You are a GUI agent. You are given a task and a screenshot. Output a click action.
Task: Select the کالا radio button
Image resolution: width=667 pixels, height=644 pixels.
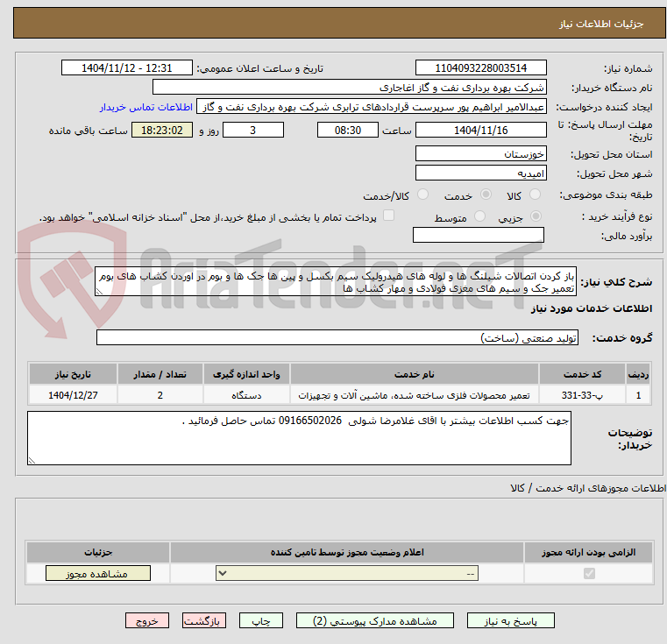pyautogui.click(x=535, y=195)
